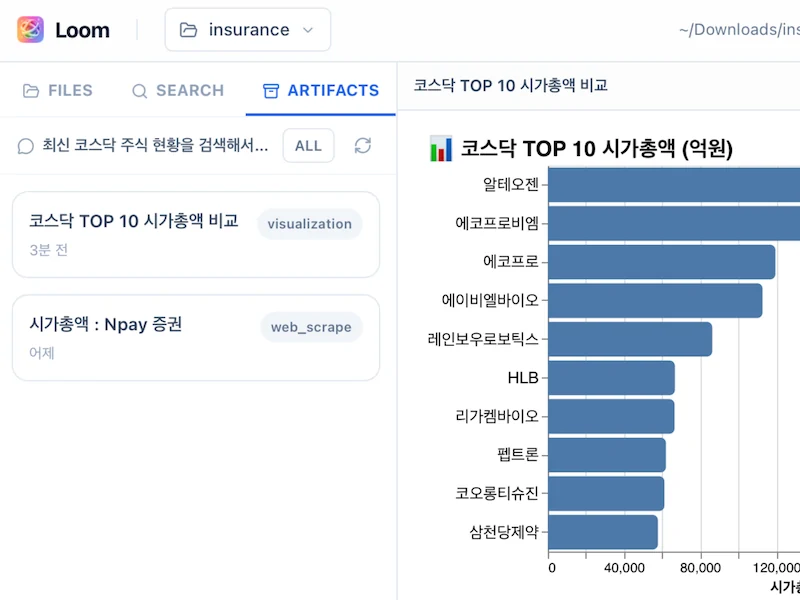
Task: Click the visualization tag badge
Action: [309, 224]
